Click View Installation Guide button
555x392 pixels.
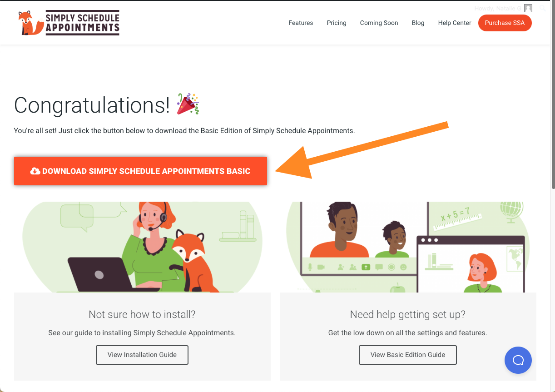click(x=142, y=355)
